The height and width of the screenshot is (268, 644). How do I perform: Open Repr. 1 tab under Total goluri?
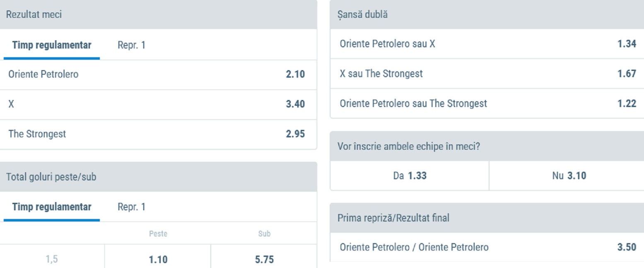132,207
